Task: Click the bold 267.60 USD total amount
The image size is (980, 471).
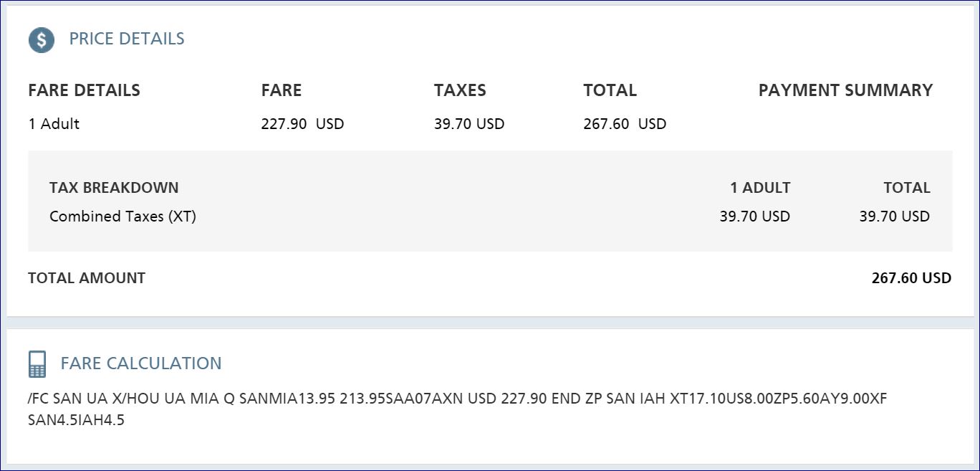Action: tap(911, 278)
